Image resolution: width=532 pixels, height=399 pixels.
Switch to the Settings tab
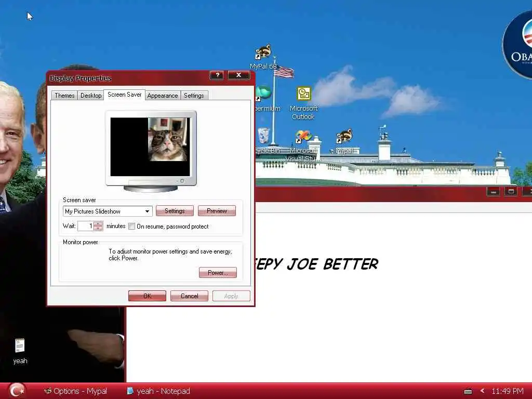tap(194, 96)
